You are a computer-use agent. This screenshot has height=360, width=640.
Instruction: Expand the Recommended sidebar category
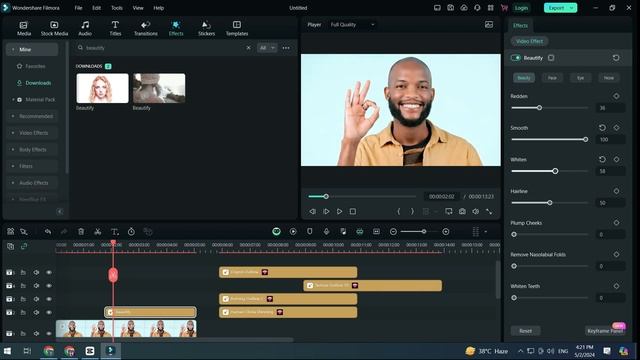[x=13, y=116]
